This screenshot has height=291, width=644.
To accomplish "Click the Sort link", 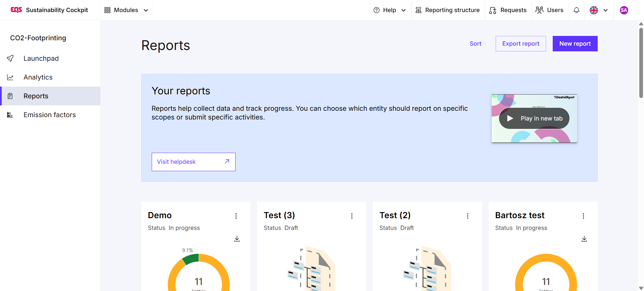I will coord(475,44).
